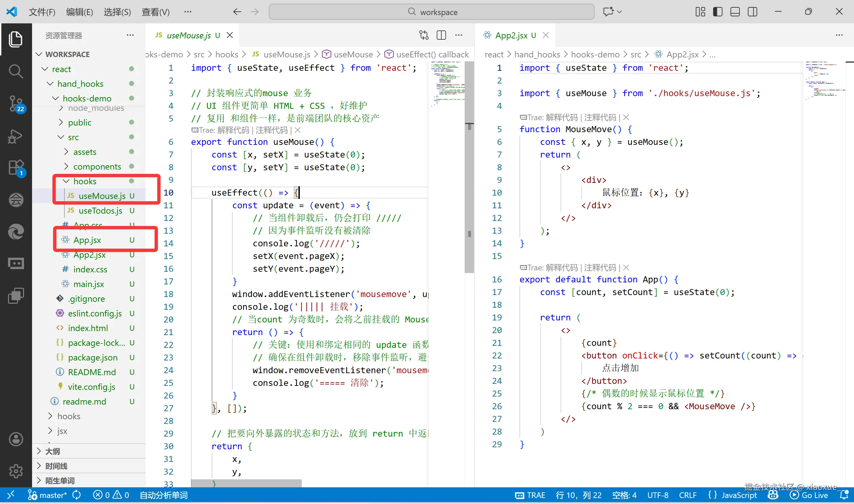Toggle the bottom panel layout button
Viewport: 854px width, 504px height.
click(x=735, y=12)
